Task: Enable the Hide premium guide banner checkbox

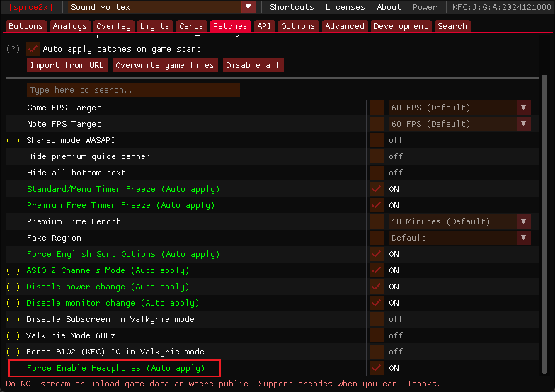Action: click(x=376, y=156)
